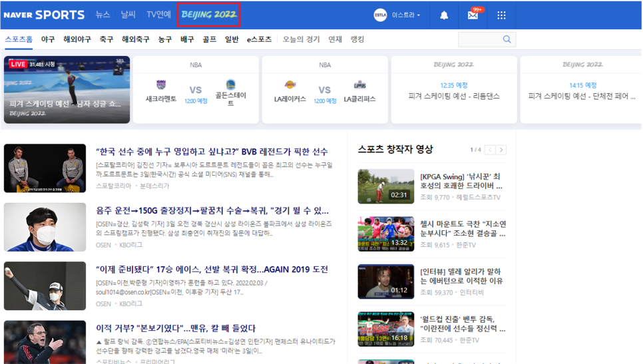Open the BVB 레전드 article headline
The image size is (643, 364).
[212, 152]
